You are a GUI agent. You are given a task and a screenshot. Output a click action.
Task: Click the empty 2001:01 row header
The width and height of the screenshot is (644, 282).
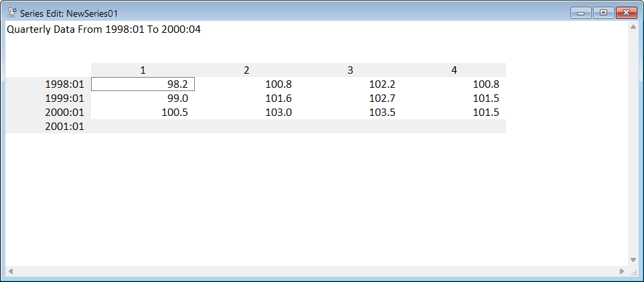pos(64,126)
